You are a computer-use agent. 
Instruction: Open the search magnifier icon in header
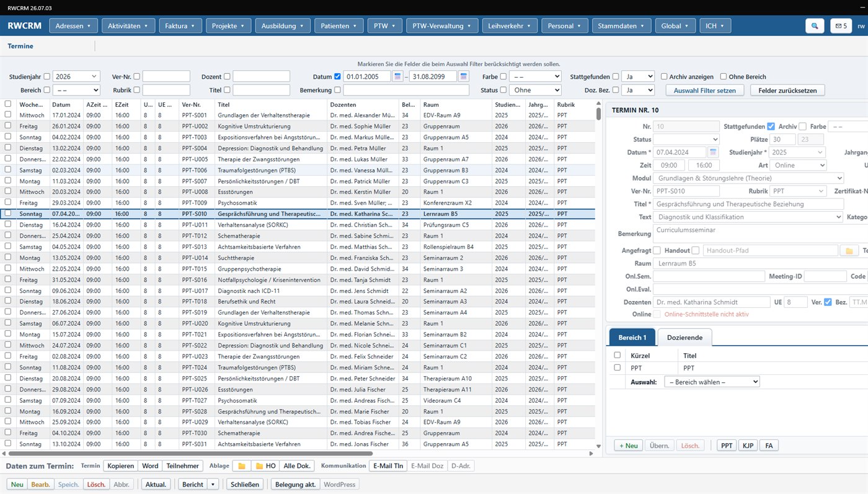coord(815,26)
